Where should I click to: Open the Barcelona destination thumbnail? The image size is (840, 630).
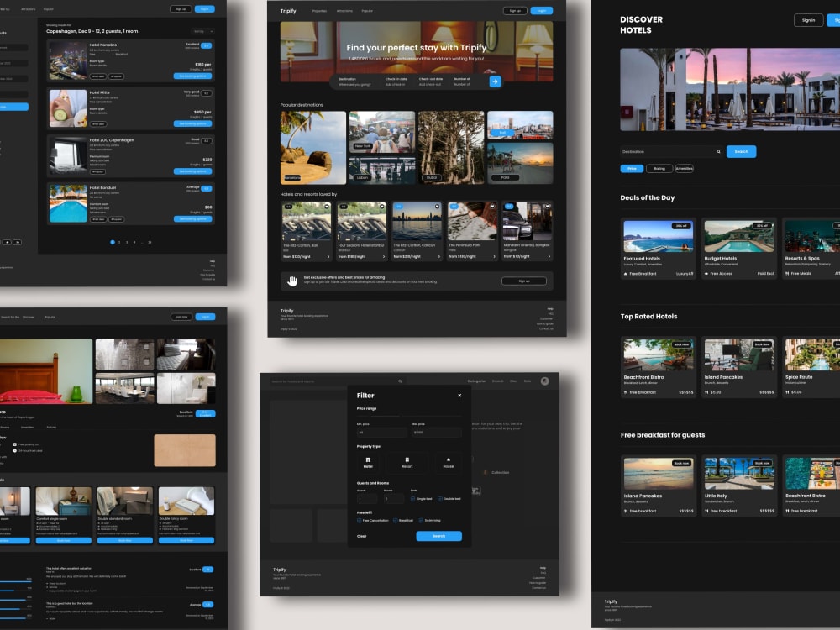(312, 147)
